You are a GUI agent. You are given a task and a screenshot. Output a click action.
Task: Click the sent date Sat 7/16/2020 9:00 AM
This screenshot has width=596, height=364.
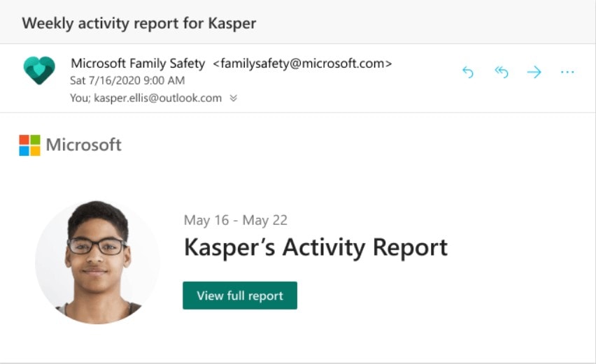pyautogui.click(x=127, y=80)
